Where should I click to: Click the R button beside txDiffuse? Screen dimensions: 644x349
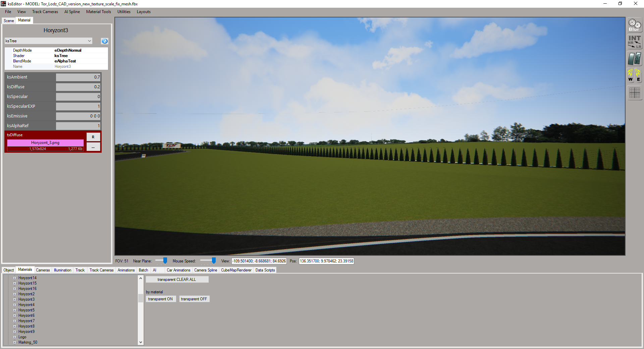tap(93, 137)
